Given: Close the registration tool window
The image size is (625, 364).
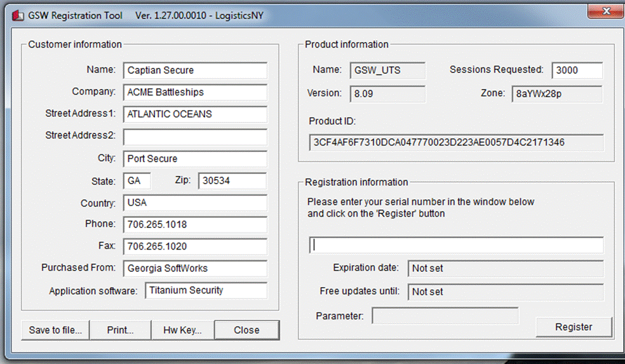Looking at the screenshot, I should pos(606,11).
